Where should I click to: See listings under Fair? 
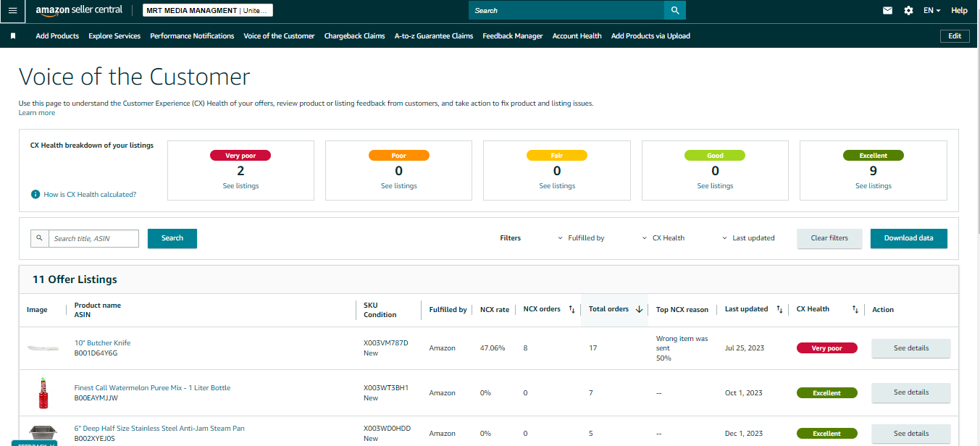tap(557, 186)
